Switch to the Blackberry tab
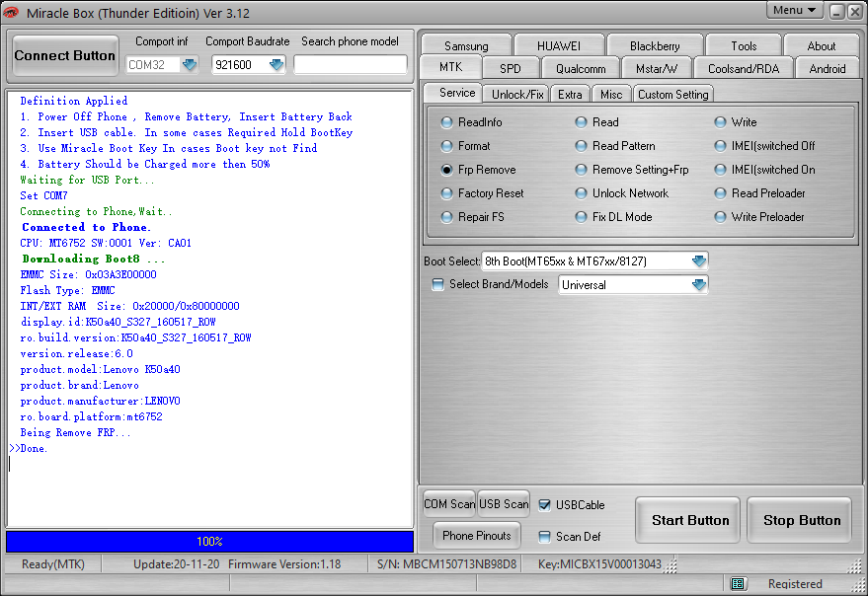 point(655,46)
